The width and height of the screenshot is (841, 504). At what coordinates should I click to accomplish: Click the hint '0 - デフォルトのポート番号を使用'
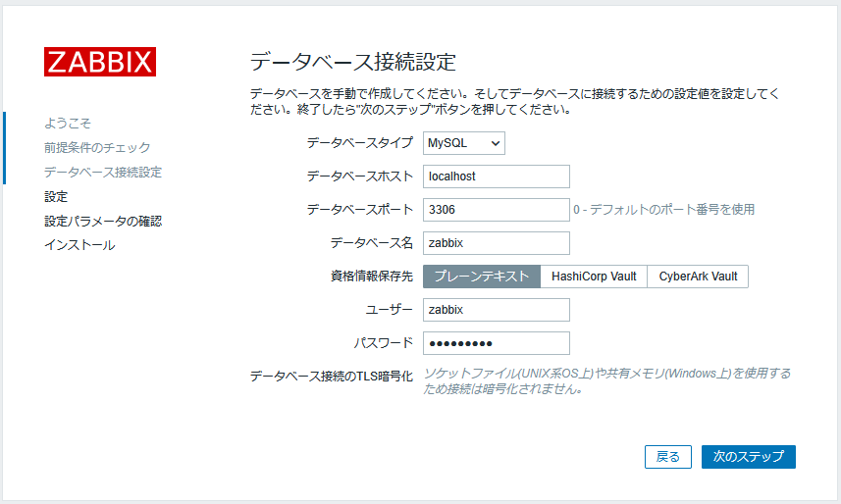(663, 210)
